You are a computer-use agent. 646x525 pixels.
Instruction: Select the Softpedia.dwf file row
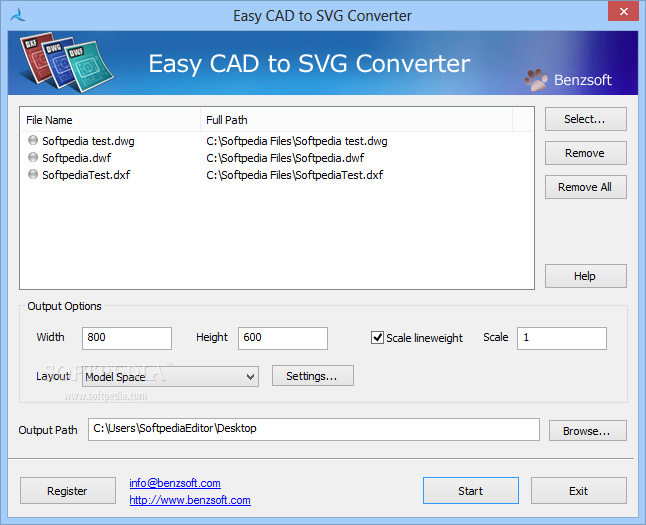[x=276, y=158]
